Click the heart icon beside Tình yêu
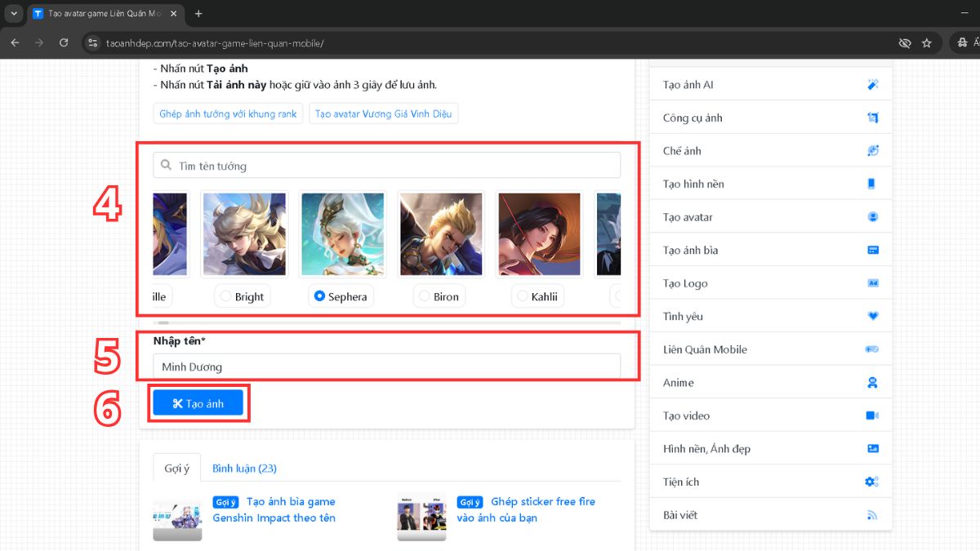 (x=872, y=316)
